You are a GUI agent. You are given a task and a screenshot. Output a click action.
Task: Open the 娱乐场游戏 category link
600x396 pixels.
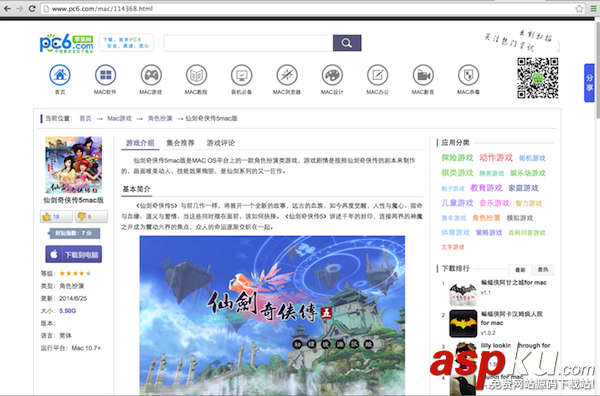click(528, 173)
